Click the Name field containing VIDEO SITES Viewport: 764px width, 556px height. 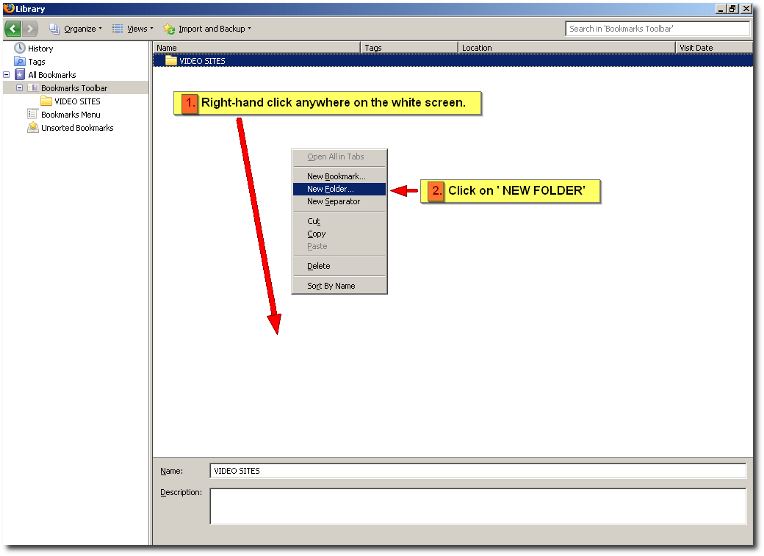click(478, 471)
